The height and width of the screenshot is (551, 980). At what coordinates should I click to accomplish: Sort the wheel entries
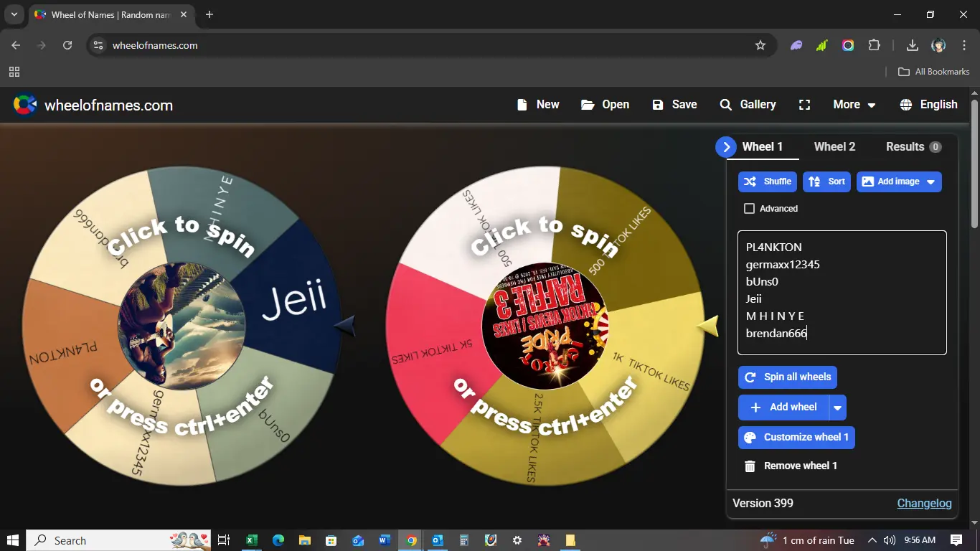pyautogui.click(x=826, y=182)
